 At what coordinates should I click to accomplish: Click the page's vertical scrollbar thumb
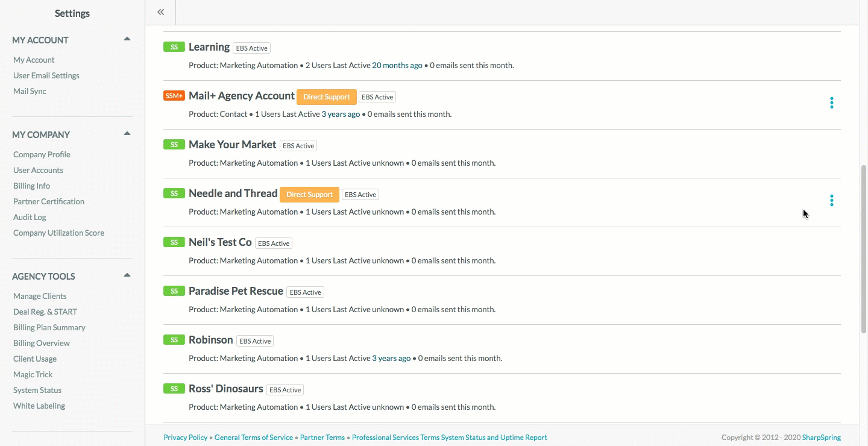click(864, 249)
